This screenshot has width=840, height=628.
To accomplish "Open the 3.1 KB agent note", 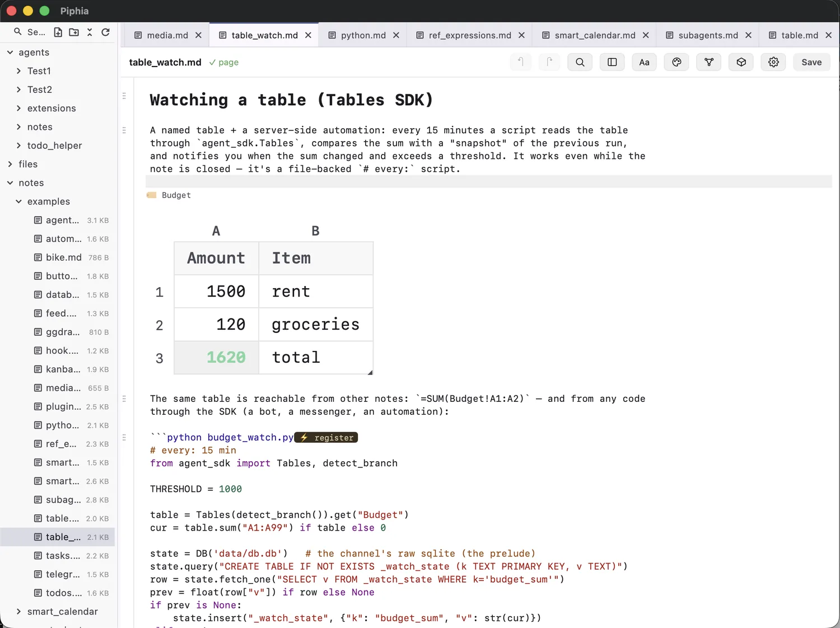I will tap(58, 220).
